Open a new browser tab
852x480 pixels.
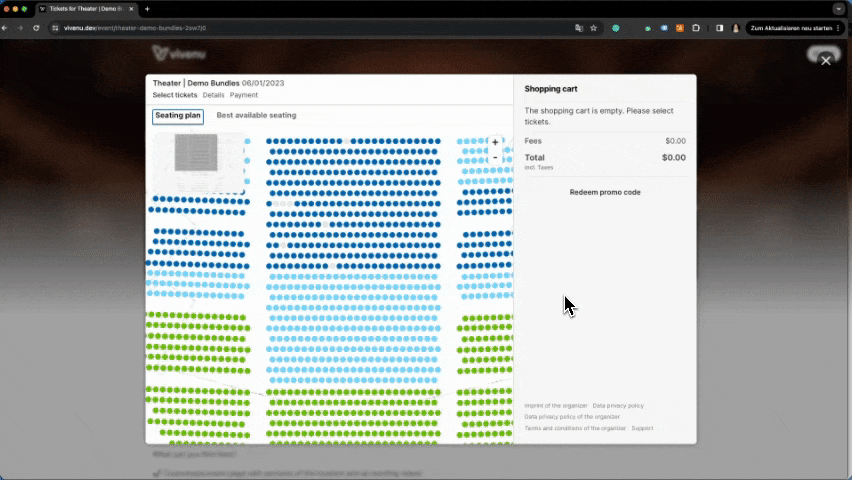click(x=147, y=9)
